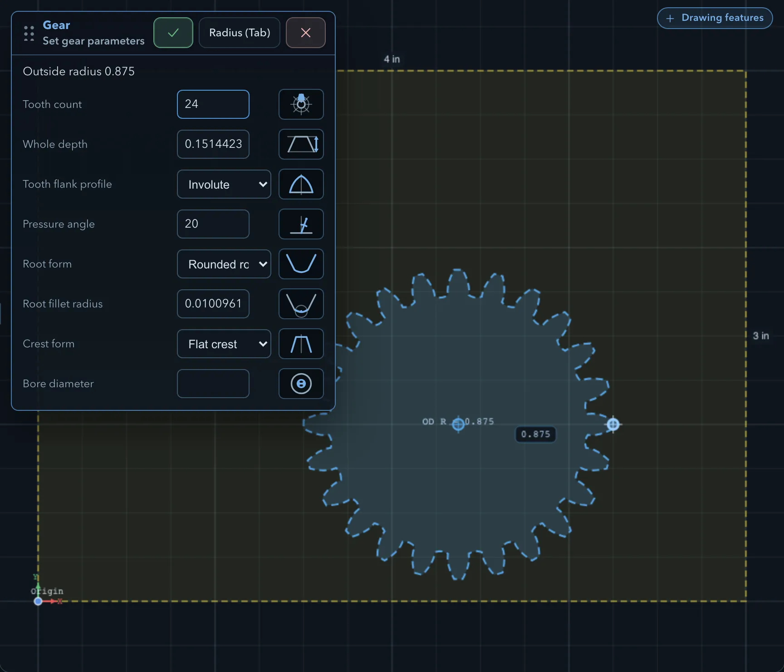
Task: Cancel the gear with red X button
Action: (x=306, y=33)
